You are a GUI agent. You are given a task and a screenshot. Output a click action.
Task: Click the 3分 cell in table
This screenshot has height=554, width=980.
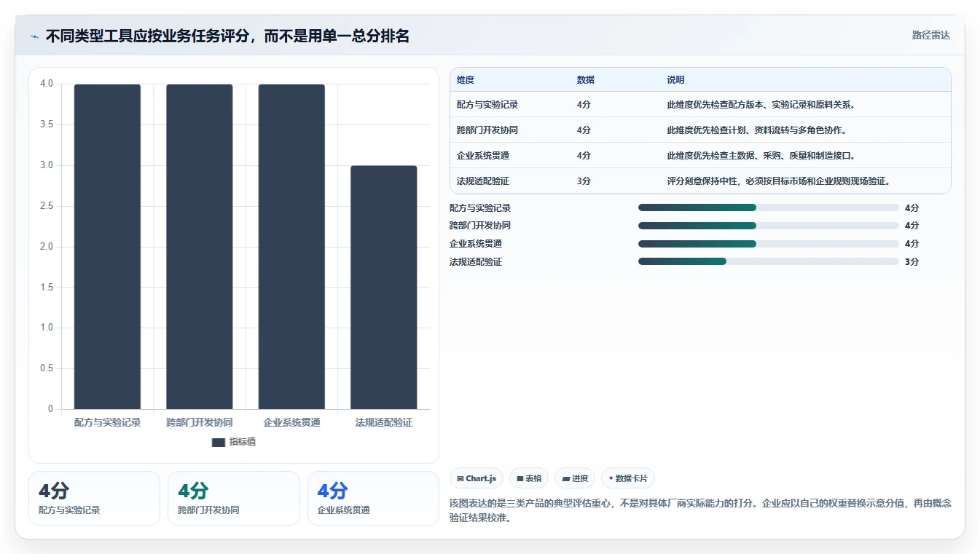(584, 181)
